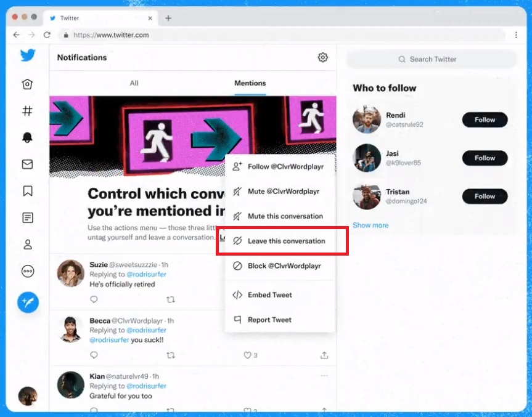The width and height of the screenshot is (532, 417).
Task: Click the Search Twitter field
Action: pos(432,59)
